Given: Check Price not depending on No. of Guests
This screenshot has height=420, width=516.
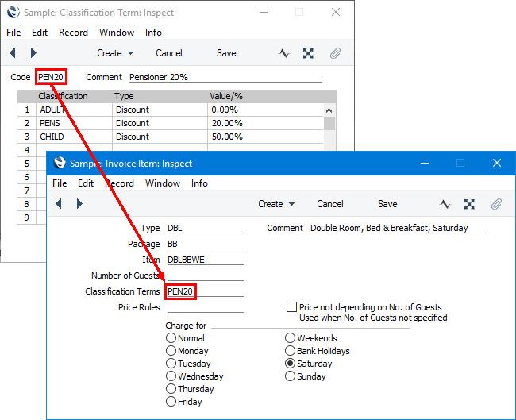Looking at the screenshot, I should 291,306.
